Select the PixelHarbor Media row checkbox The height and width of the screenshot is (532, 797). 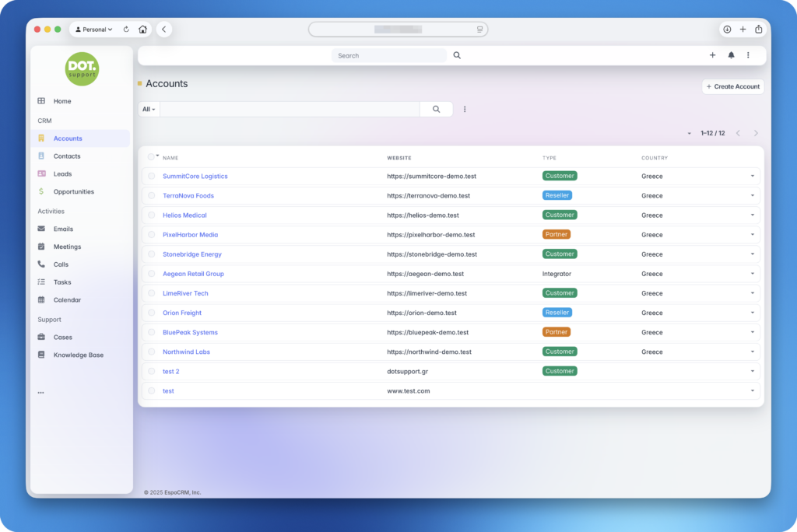152,235
